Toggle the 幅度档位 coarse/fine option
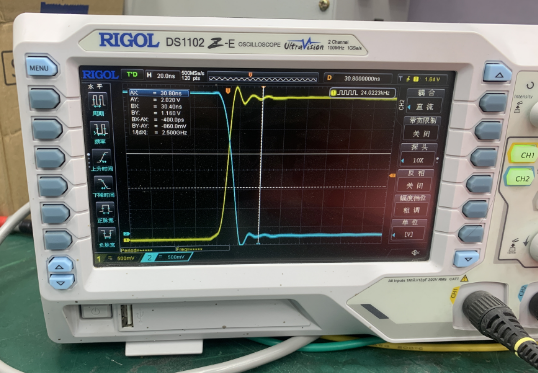This screenshot has height=373, width=538. click(413, 205)
